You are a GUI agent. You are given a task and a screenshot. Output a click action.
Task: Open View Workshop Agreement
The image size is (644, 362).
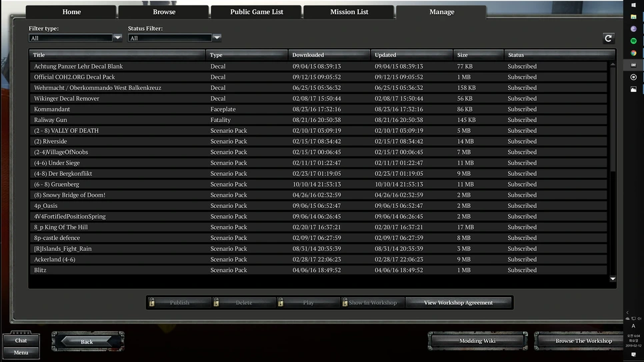[x=459, y=303]
